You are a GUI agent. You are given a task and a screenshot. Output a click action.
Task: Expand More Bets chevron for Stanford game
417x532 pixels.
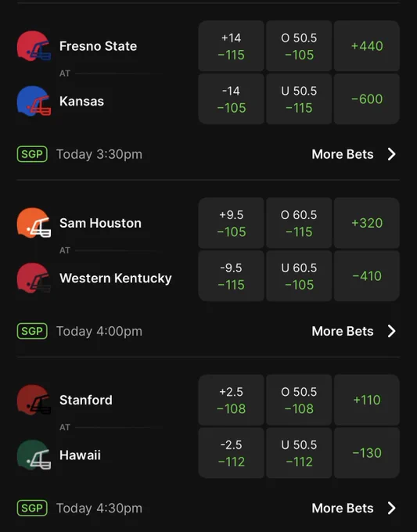point(392,508)
